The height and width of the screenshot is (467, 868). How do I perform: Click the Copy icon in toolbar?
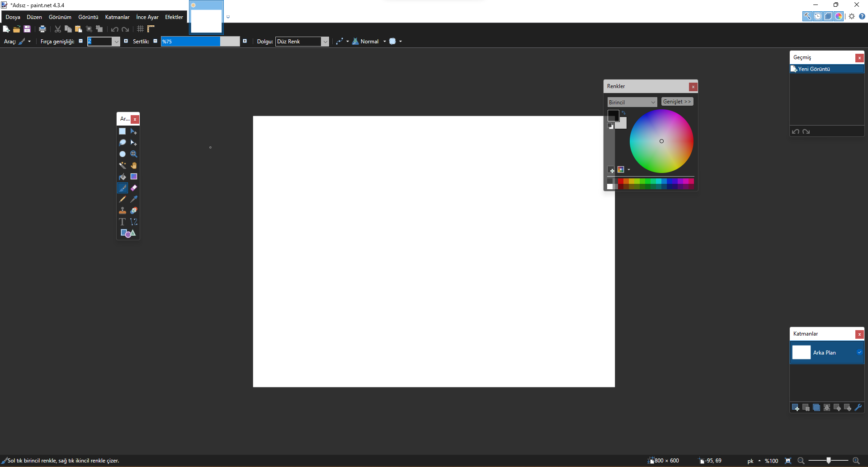[68, 29]
